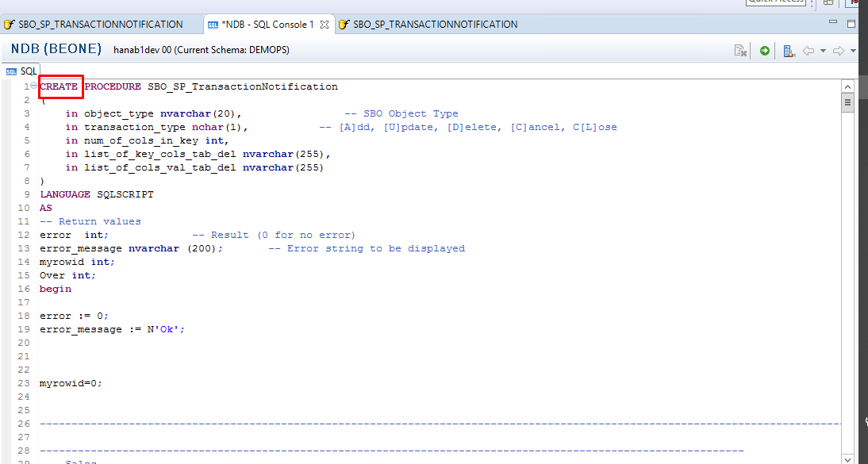868x464 pixels.
Task: Click the Return values comment line
Action: [x=90, y=221]
